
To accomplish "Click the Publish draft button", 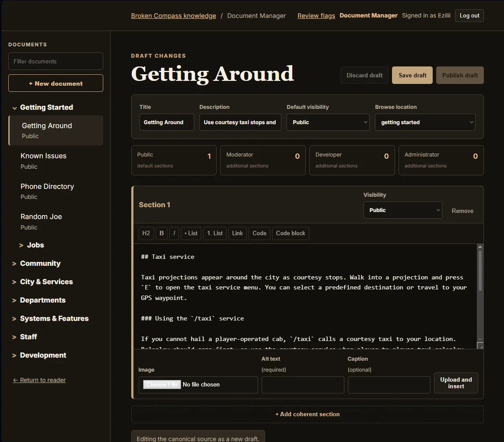I will (460, 75).
